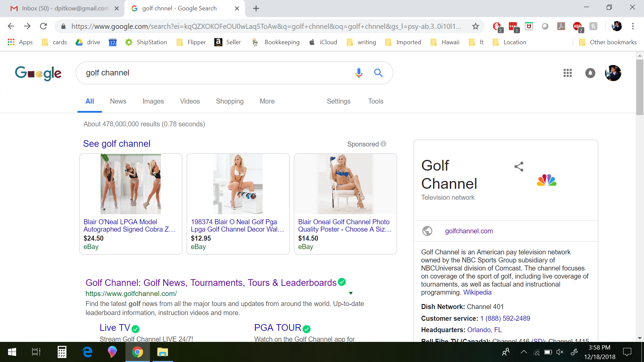Open the More search filters dropdown
The image size is (644, 362).
(x=267, y=101)
